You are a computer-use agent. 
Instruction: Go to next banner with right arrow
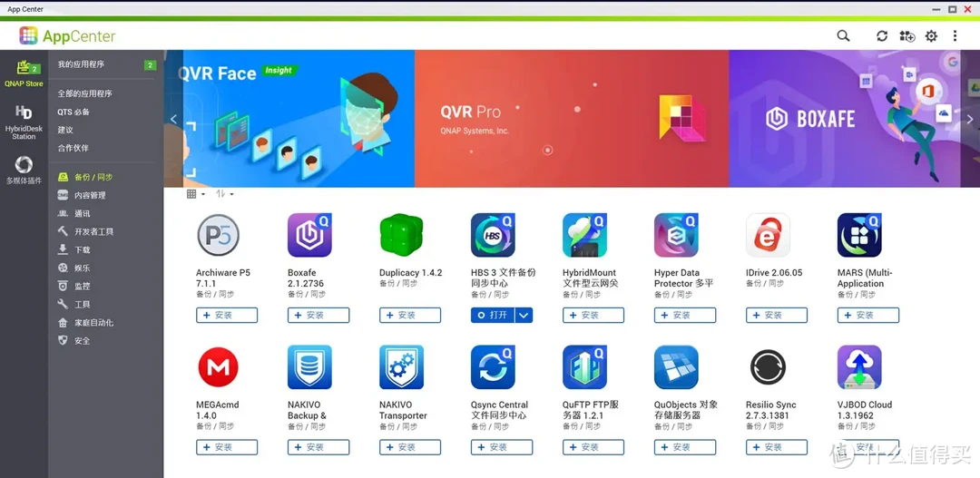(x=970, y=119)
